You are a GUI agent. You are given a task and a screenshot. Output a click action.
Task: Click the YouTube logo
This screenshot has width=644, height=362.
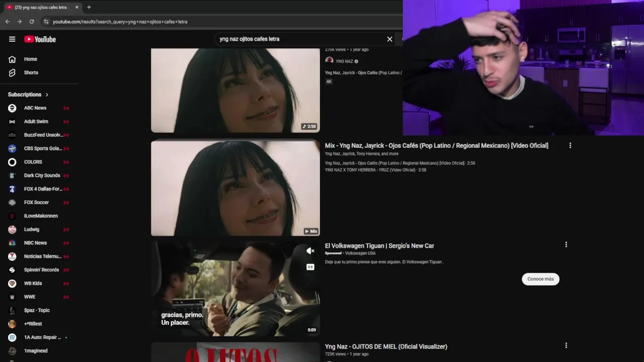(40, 39)
